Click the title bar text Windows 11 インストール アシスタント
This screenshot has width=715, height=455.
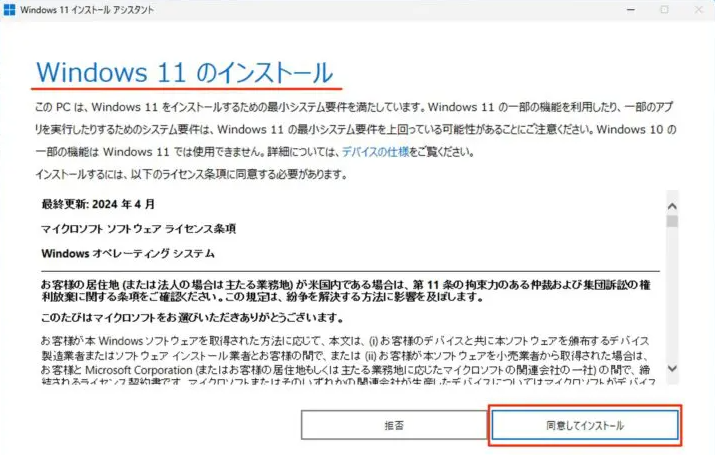coord(87,10)
